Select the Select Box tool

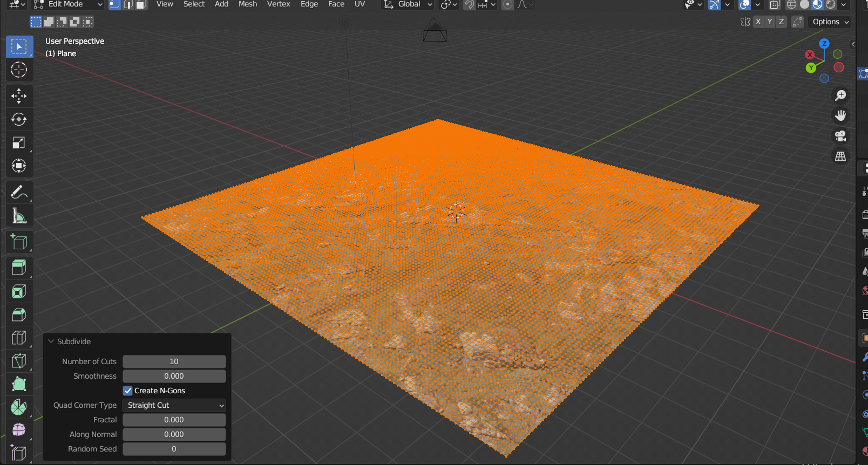click(x=19, y=47)
